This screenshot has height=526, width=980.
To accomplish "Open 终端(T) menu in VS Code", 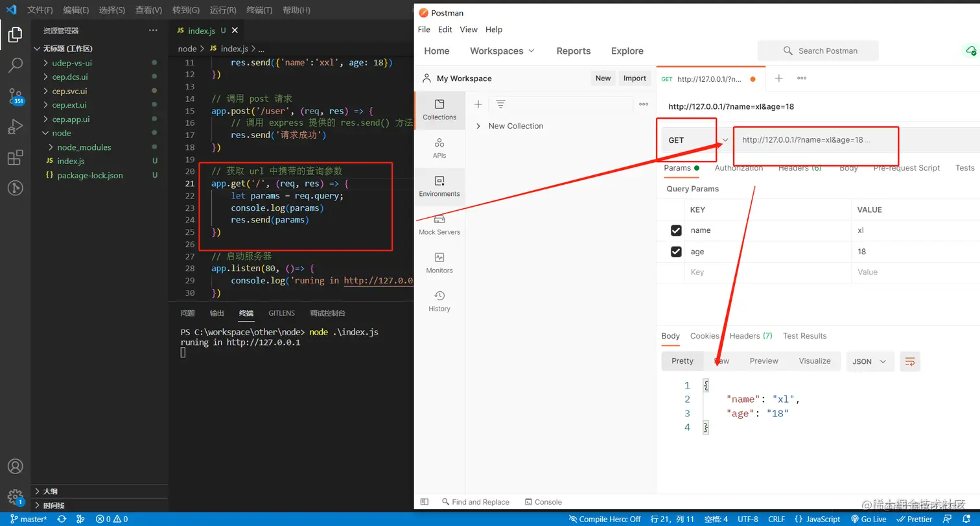I will 260,10.
